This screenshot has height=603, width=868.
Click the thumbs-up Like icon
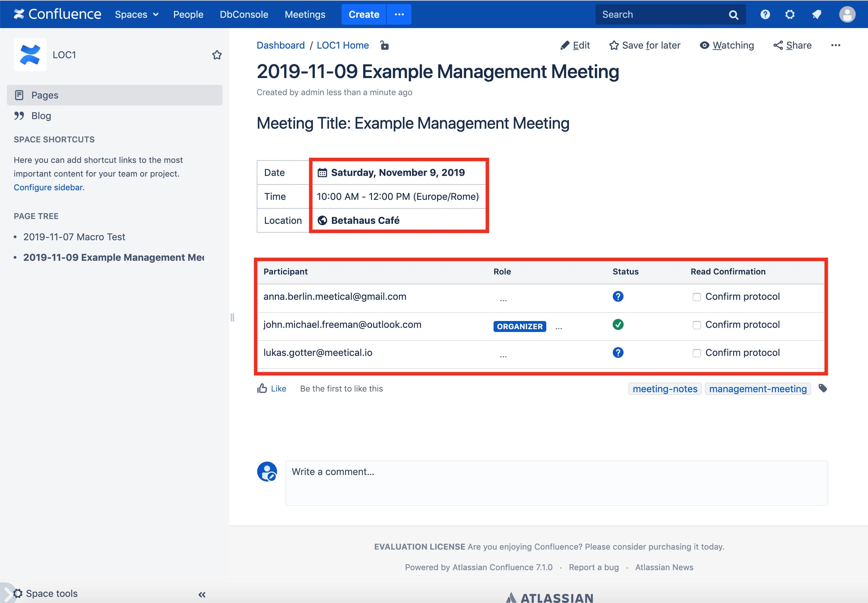click(262, 388)
